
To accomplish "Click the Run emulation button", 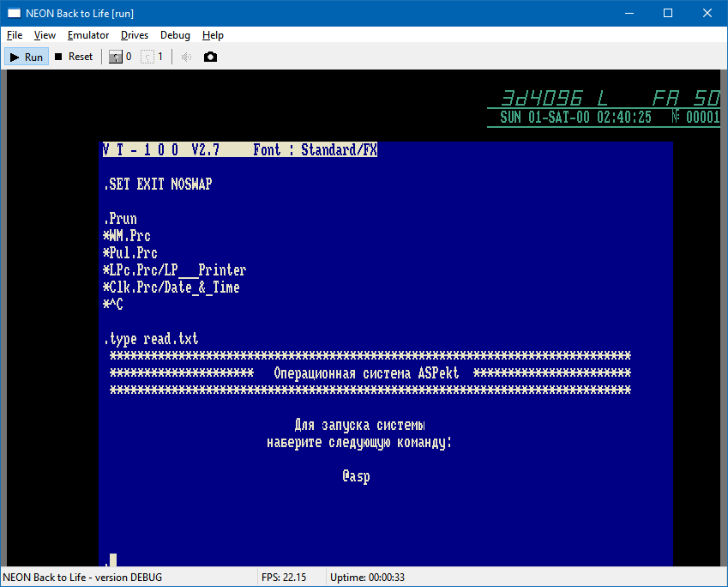I will click(x=26, y=57).
